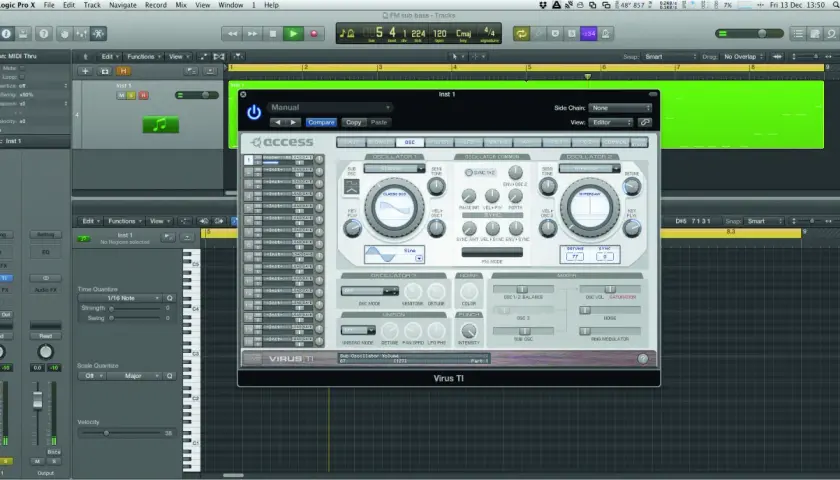Toggle Cycle mode button in control bar
This screenshot has height=480, width=840.
pos(521,34)
